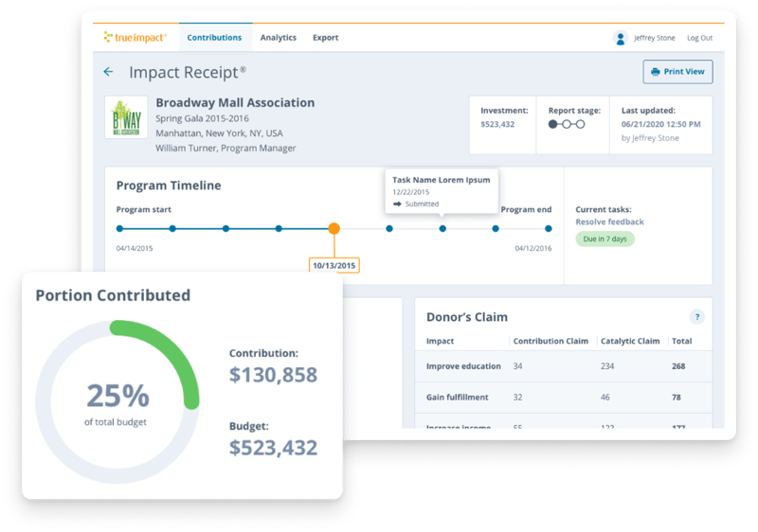This screenshot has height=532, width=758.
Task: Click the Contribution Claim column header
Action: coord(550,341)
